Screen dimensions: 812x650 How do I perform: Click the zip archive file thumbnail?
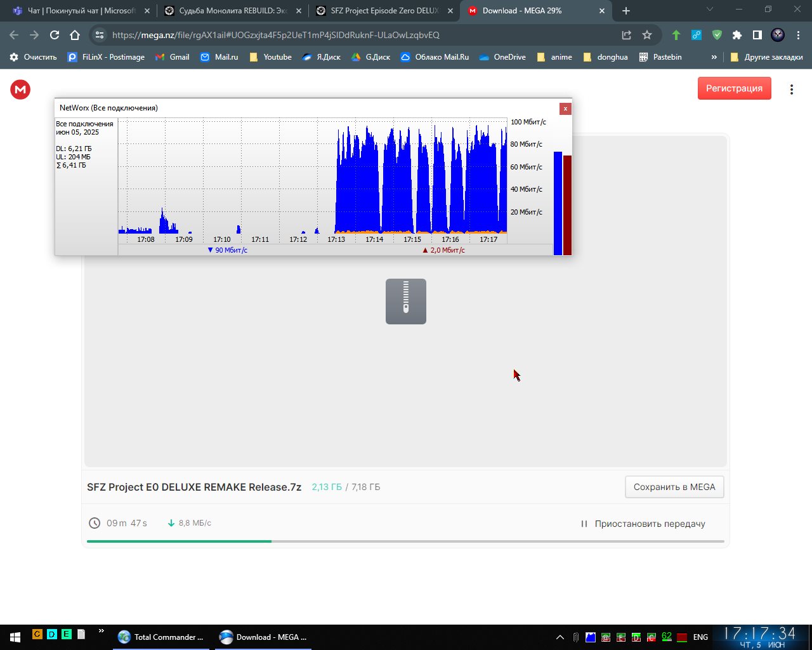point(406,302)
